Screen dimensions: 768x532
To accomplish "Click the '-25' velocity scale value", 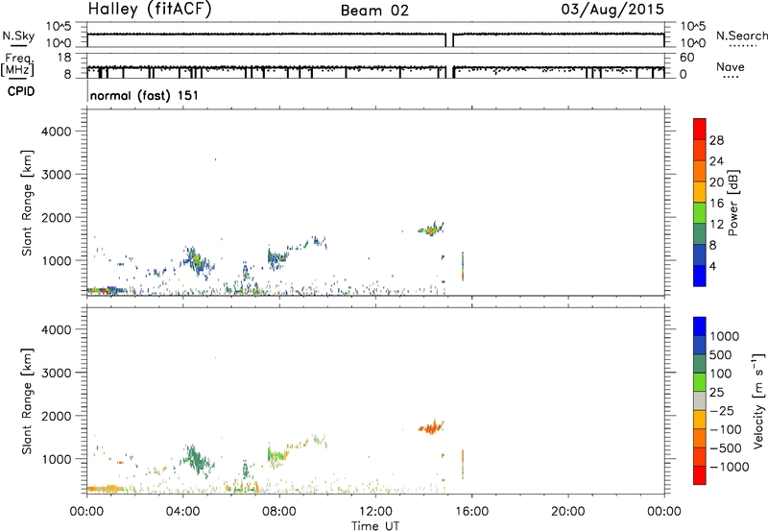I will pos(722,410).
